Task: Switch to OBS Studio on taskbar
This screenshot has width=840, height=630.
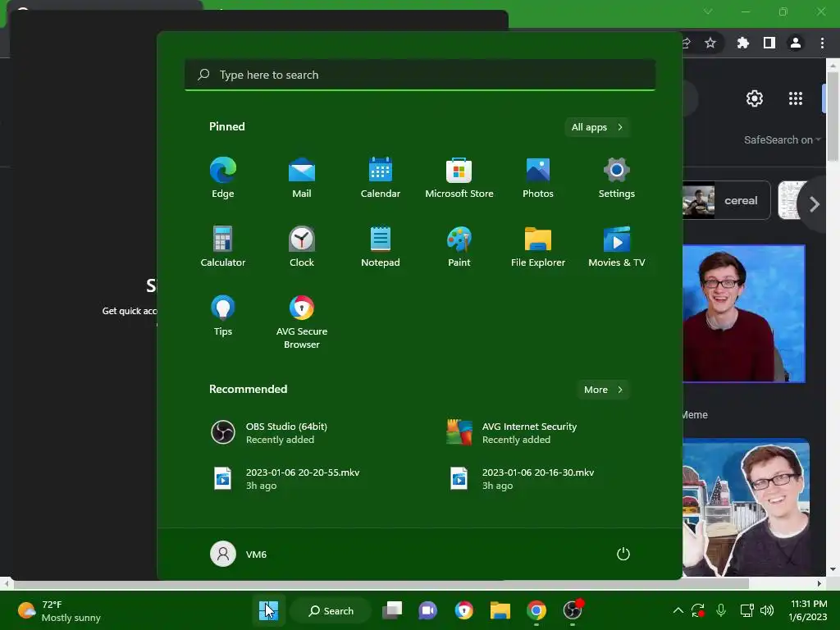Action: click(573, 610)
